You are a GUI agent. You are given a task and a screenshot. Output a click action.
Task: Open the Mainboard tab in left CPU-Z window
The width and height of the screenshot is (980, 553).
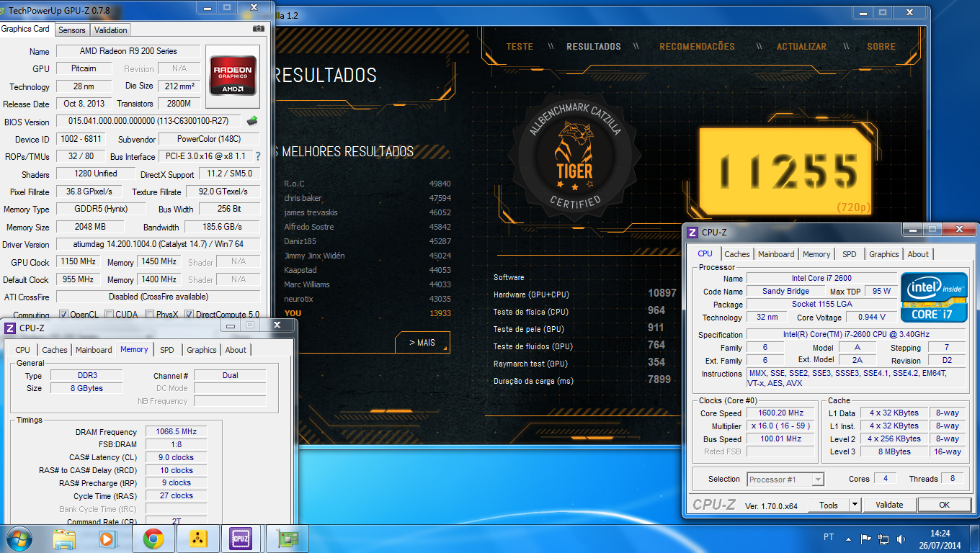tap(94, 350)
